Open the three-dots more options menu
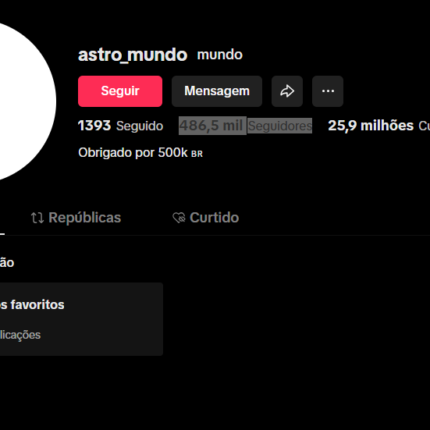This screenshot has height=430, width=430. click(x=328, y=91)
